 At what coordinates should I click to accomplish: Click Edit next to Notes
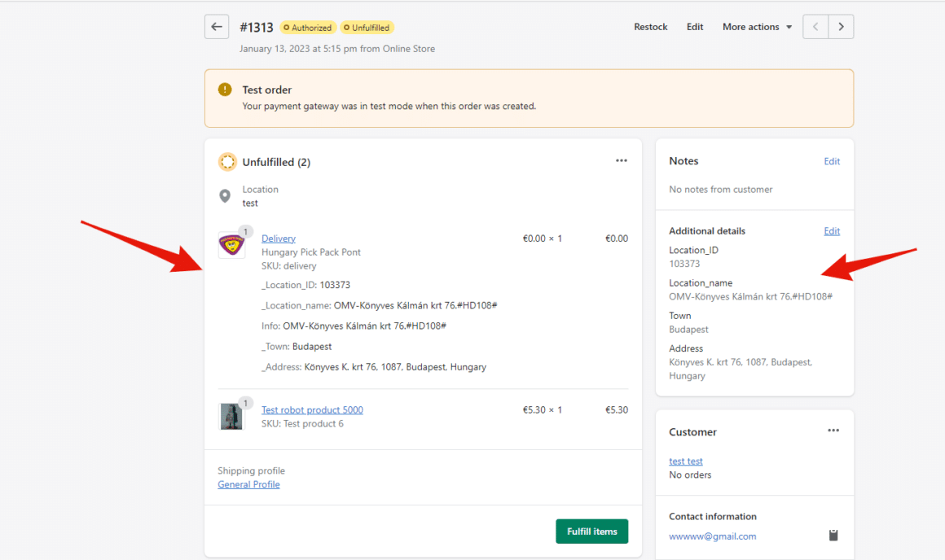point(832,161)
